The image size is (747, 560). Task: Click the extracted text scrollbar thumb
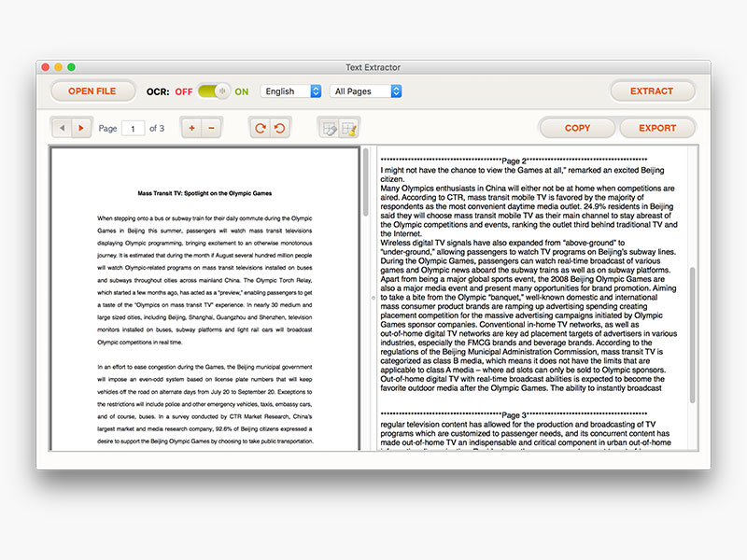coord(692,335)
